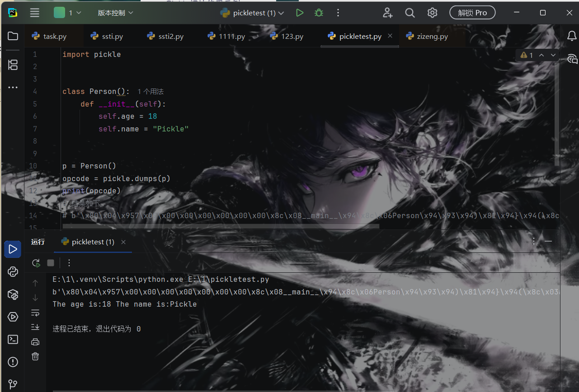Expand the version control dropdown

pyautogui.click(x=116, y=13)
